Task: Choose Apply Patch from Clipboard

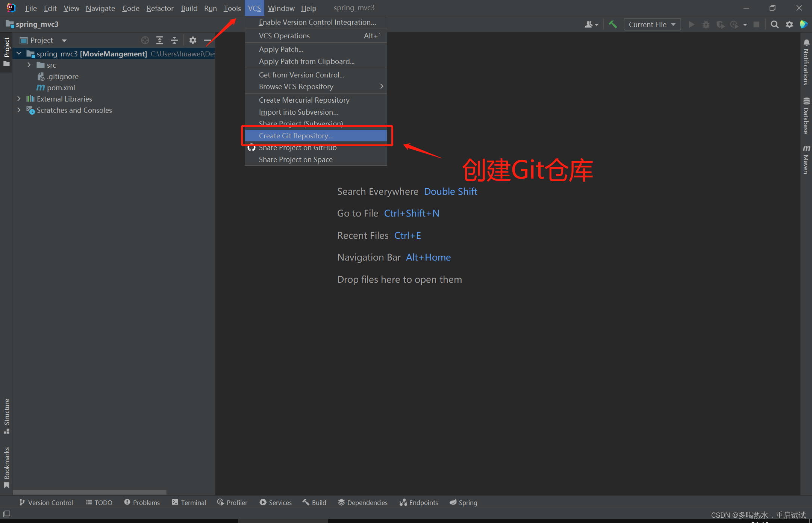Action: coord(316,61)
